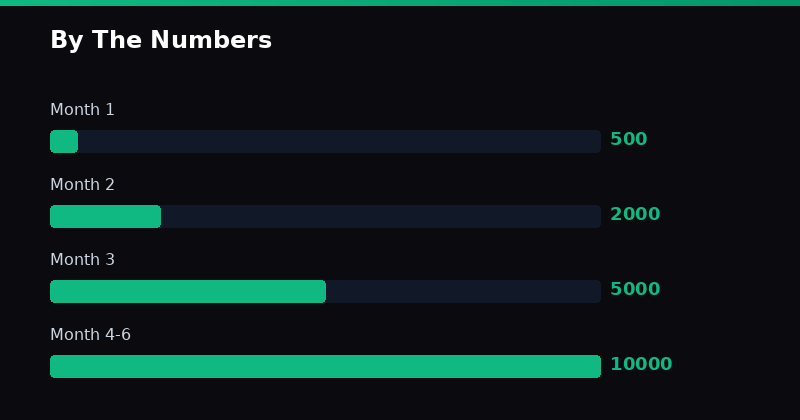Click the dark unfilled track of Month 3 bar
The image size is (800, 420).
(463, 291)
